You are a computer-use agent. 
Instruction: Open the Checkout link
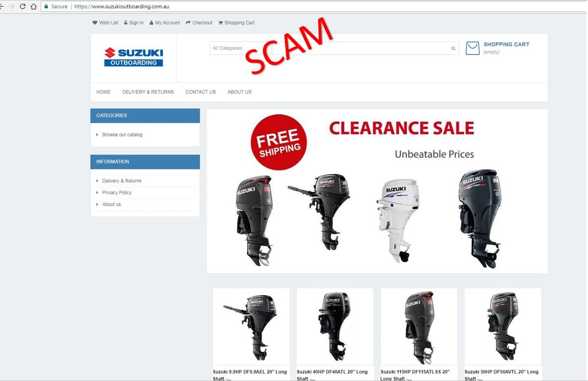[199, 23]
